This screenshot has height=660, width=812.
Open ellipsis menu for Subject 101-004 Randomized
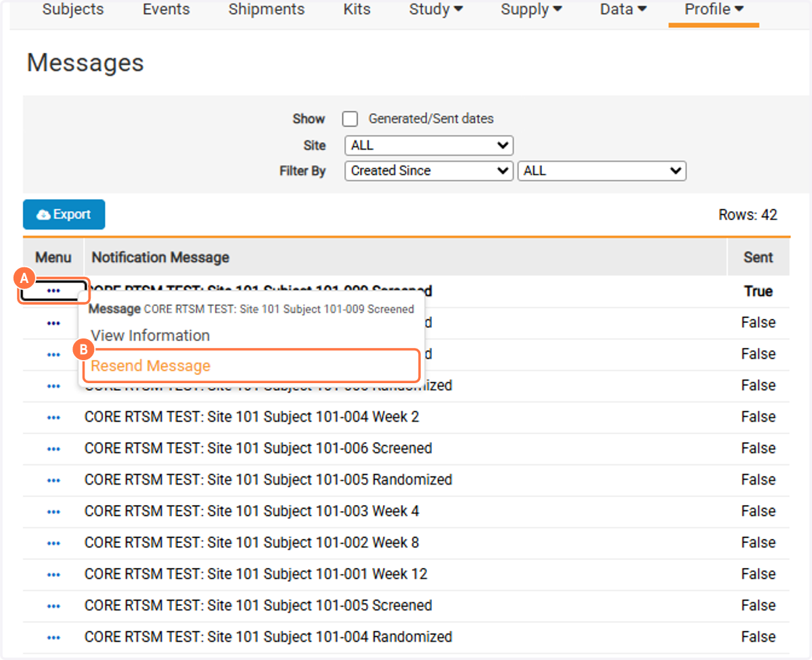53,638
